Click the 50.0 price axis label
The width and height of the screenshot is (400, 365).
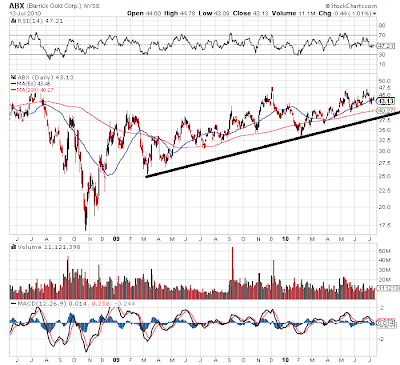pyautogui.click(x=385, y=81)
